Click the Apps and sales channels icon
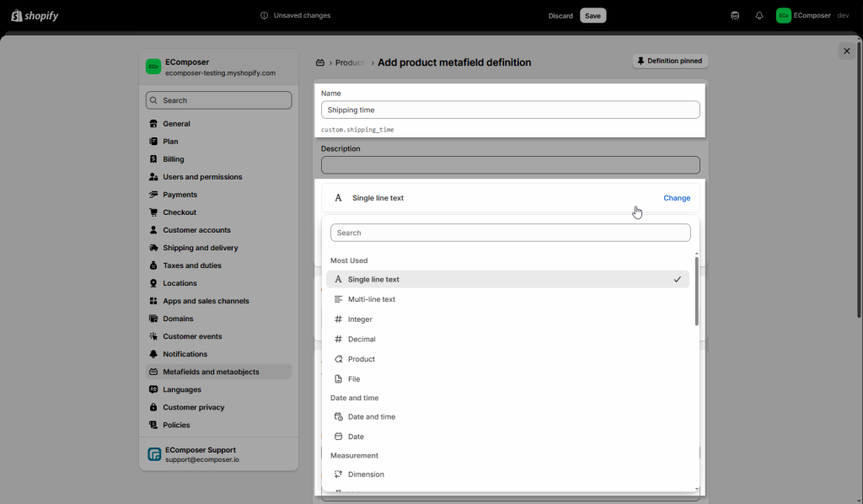The width and height of the screenshot is (863, 504). coord(153,301)
